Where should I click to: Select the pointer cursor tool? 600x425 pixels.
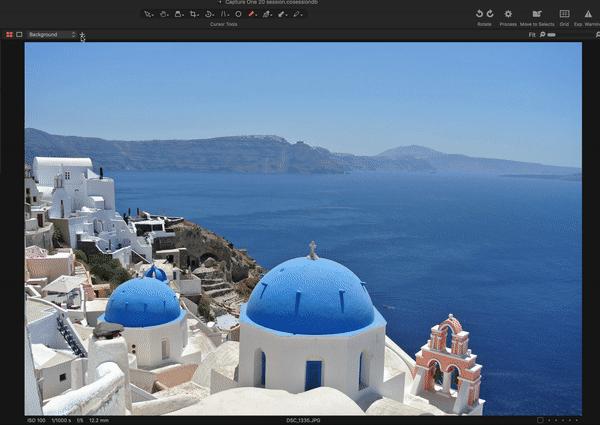147,14
